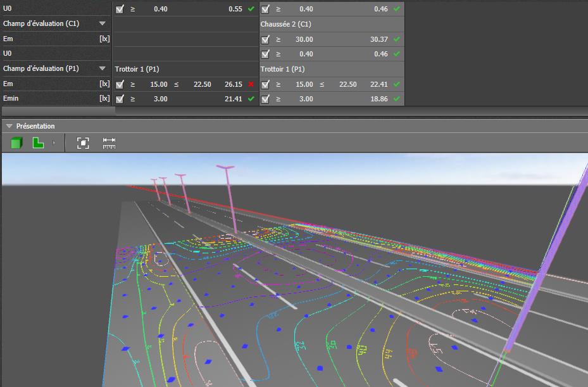Viewport: 588px width, 387px height.
Task: Select the Chaussée 2 (C1) header
Action: (285, 24)
